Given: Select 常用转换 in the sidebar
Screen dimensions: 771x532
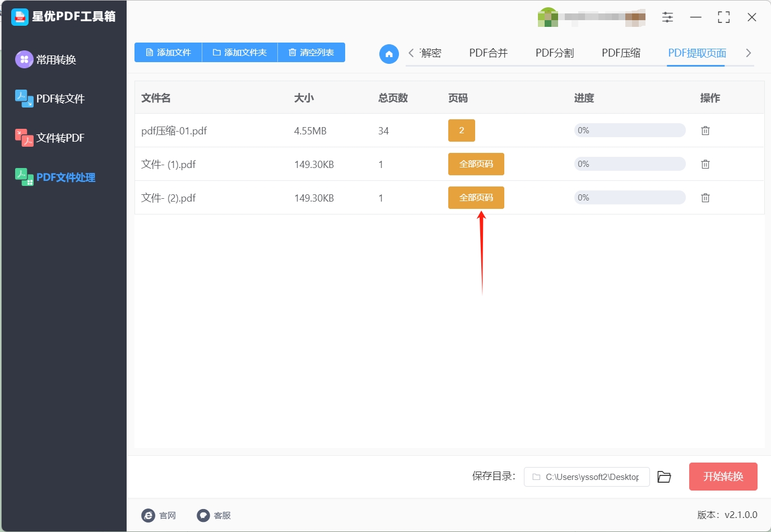Looking at the screenshot, I should [x=46, y=59].
